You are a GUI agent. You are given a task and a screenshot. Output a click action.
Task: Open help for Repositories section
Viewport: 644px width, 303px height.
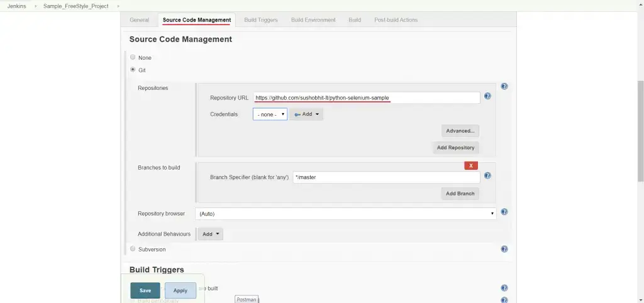(504, 87)
